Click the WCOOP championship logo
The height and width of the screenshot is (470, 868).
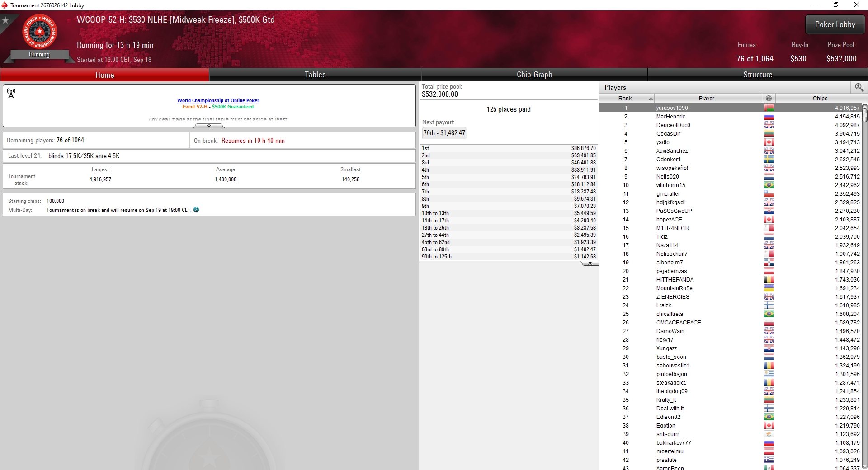pyautogui.click(x=40, y=32)
